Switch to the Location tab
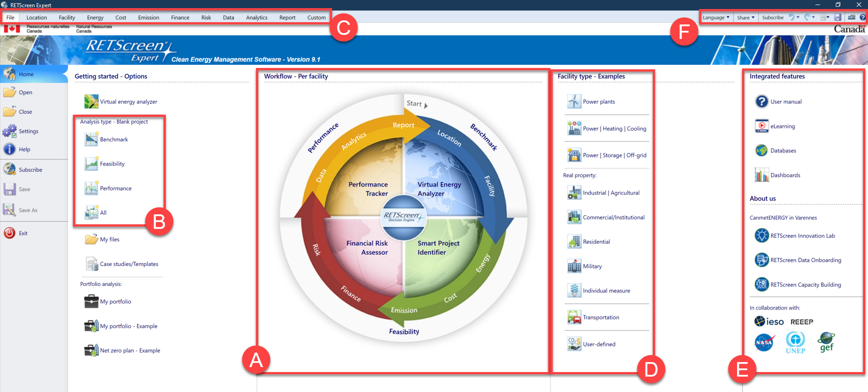The image size is (868, 392). (x=37, y=17)
